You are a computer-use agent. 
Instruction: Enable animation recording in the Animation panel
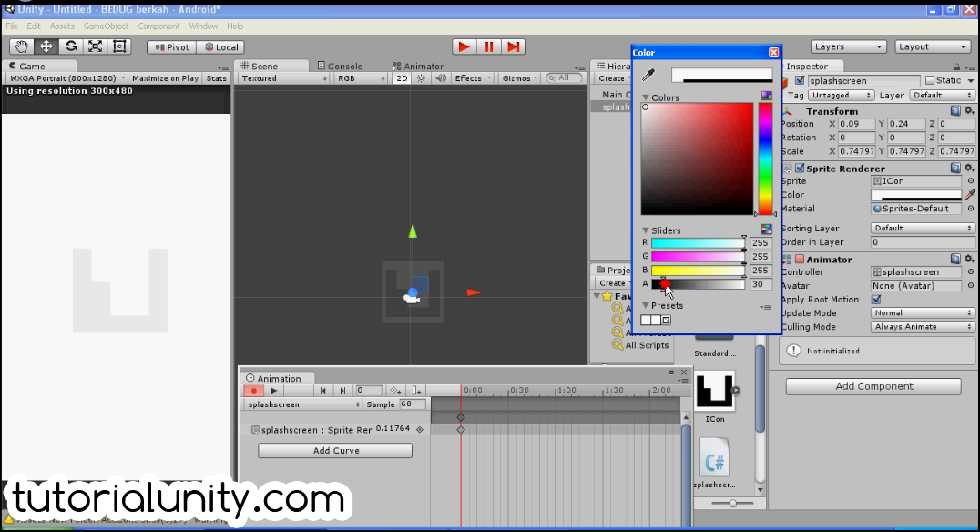254,391
